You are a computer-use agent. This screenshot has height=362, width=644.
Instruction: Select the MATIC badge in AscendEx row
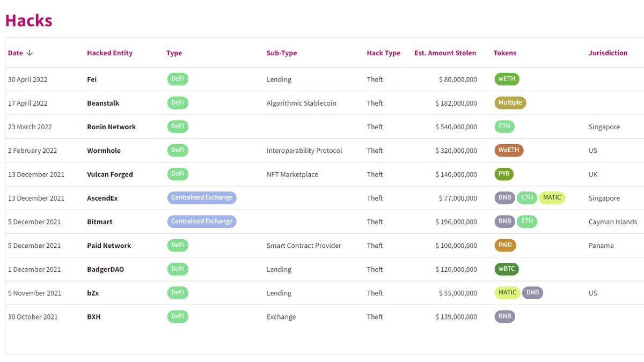coord(552,197)
